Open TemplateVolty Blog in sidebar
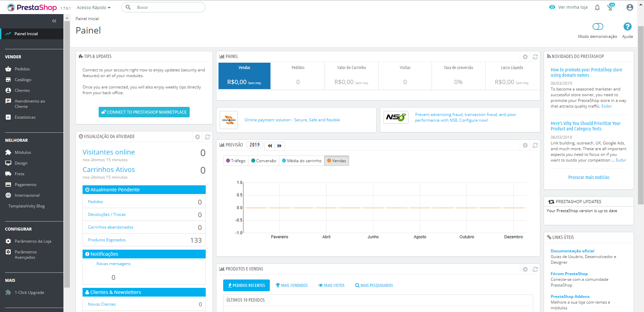644x312 pixels. pyautogui.click(x=27, y=206)
